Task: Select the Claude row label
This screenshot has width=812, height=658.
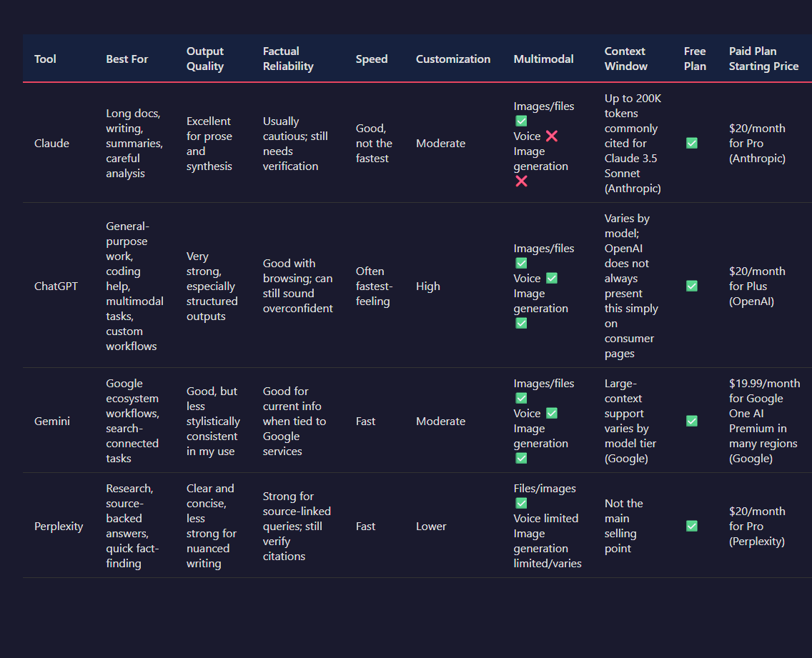Action: tap(51, 143)
